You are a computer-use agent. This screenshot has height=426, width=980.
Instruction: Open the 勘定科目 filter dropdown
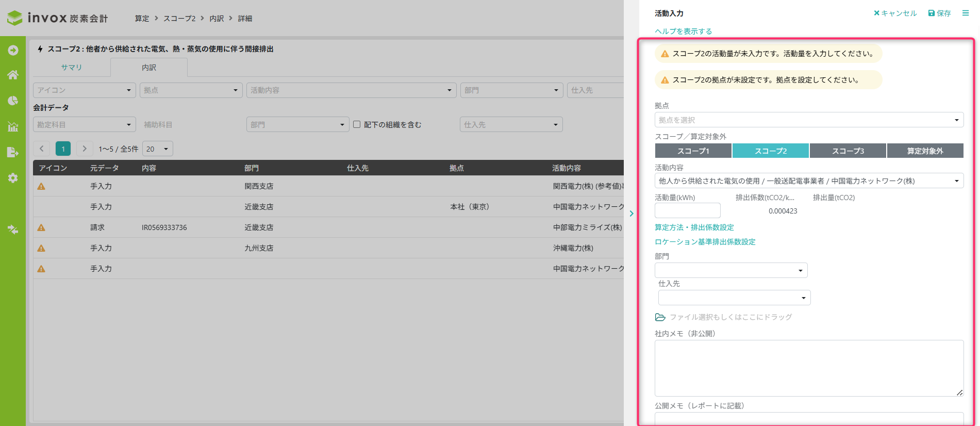click(x=84, y=124)
